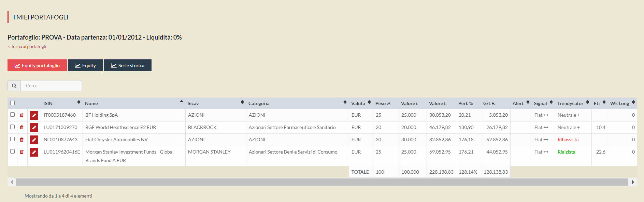Switch to Serie storica view

(x=127, y=66)
